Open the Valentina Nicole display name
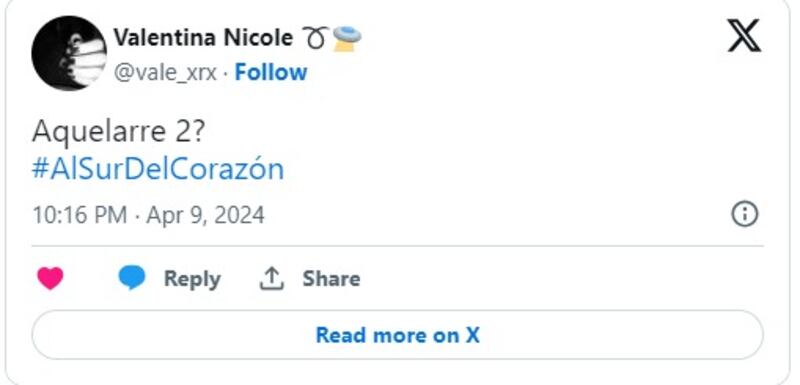The height and width of the screenshot is (385, 800). (x=203, y=38)
